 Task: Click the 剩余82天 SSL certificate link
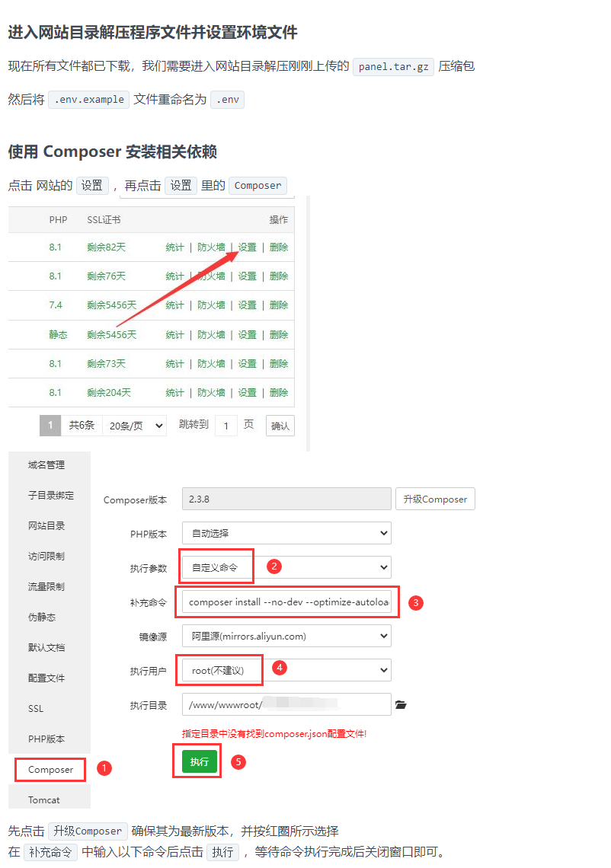point(107,247)
